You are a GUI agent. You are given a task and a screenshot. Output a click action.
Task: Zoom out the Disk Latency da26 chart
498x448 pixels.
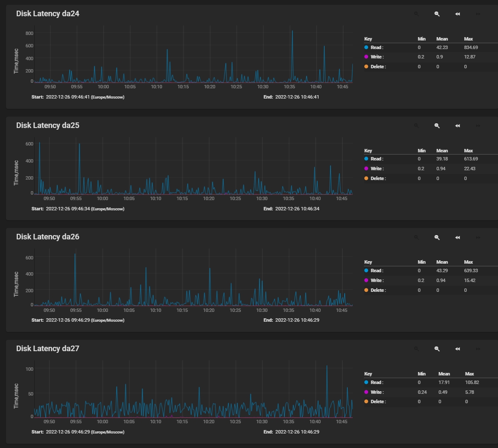click(x=437, y=238)
